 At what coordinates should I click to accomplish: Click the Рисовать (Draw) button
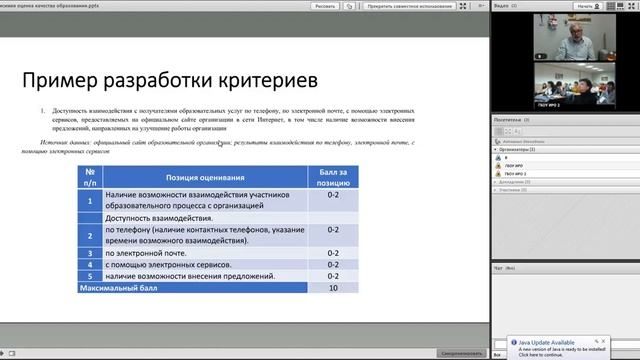[x=325, y=6]
